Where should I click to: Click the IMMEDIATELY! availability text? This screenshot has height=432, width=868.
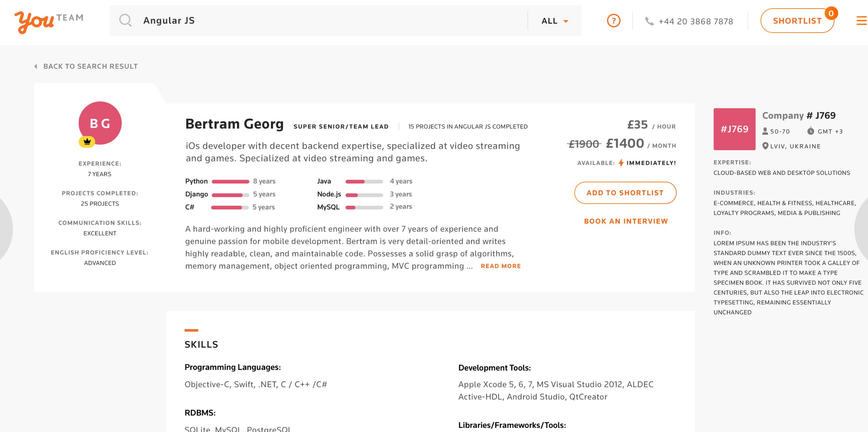pyautogui.click(x=651, y=163)
